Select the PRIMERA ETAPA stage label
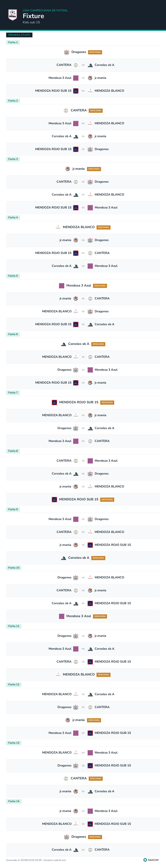The width and height of the screenshot is (166, 868). click(x=19, y=35)
